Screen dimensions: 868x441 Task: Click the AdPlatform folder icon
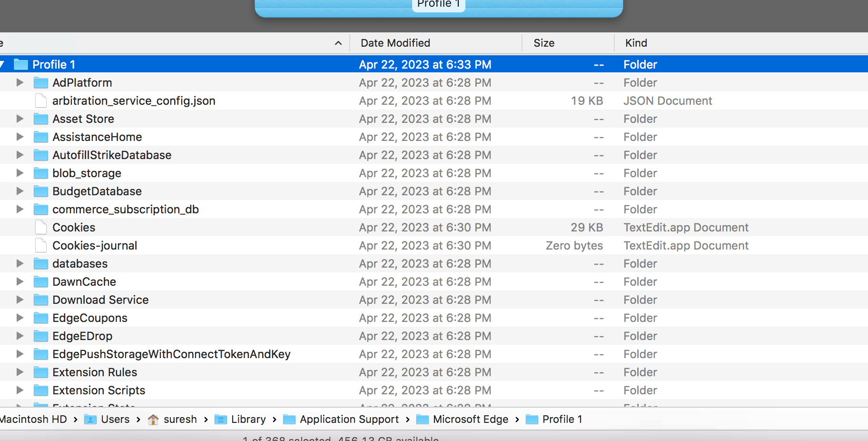(41, 83)
